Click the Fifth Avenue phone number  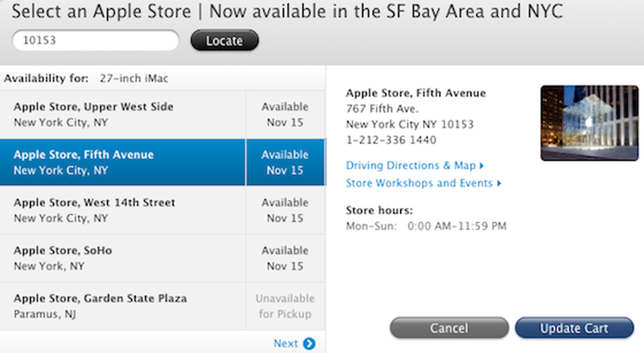390,140
